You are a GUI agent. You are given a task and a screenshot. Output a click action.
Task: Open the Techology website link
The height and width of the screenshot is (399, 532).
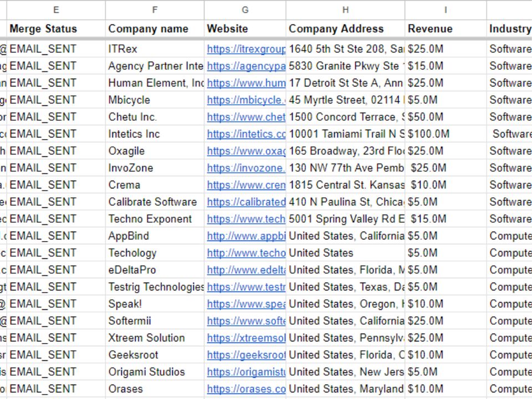[246, 253]
